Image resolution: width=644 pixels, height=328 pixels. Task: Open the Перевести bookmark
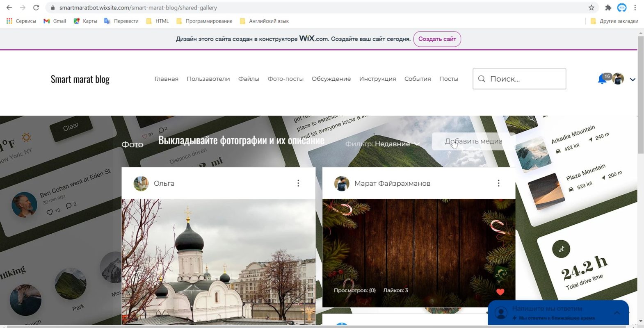[x=121, y=21]
